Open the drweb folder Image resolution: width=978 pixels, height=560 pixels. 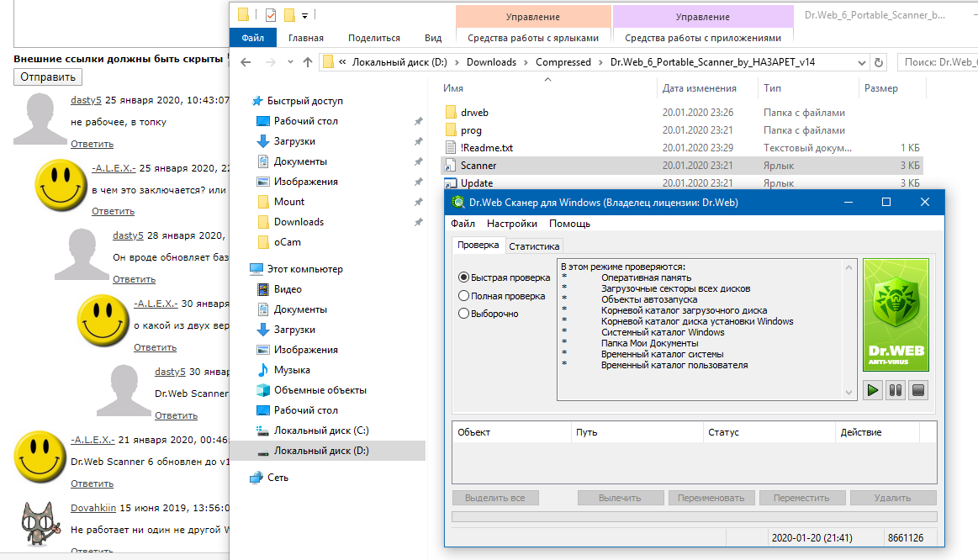tap(474, 113)
